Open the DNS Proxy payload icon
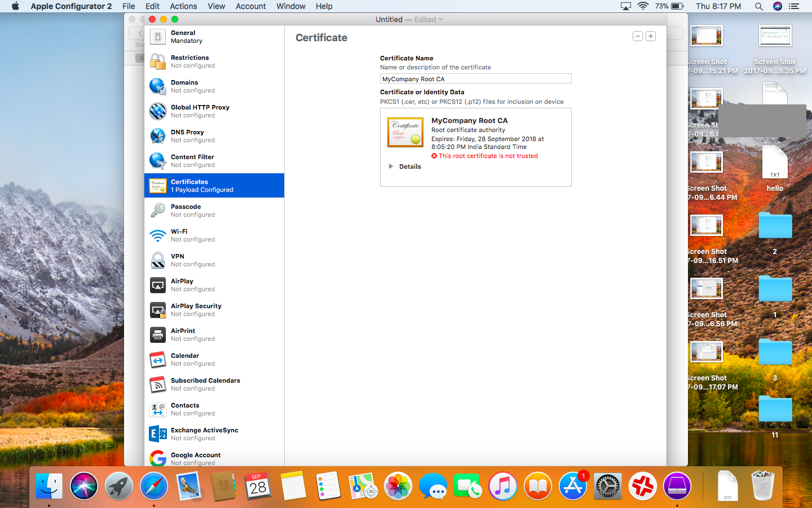812x508 pixels. [x=158, y=136]
